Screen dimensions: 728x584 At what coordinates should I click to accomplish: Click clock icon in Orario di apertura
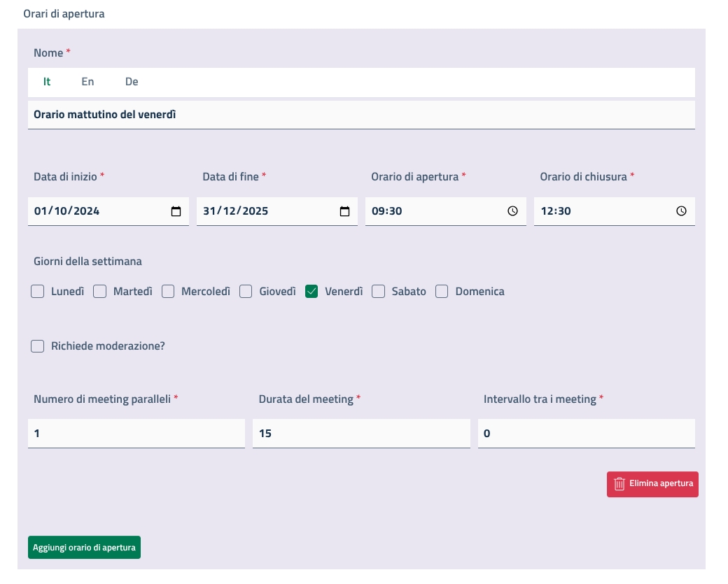512,211
